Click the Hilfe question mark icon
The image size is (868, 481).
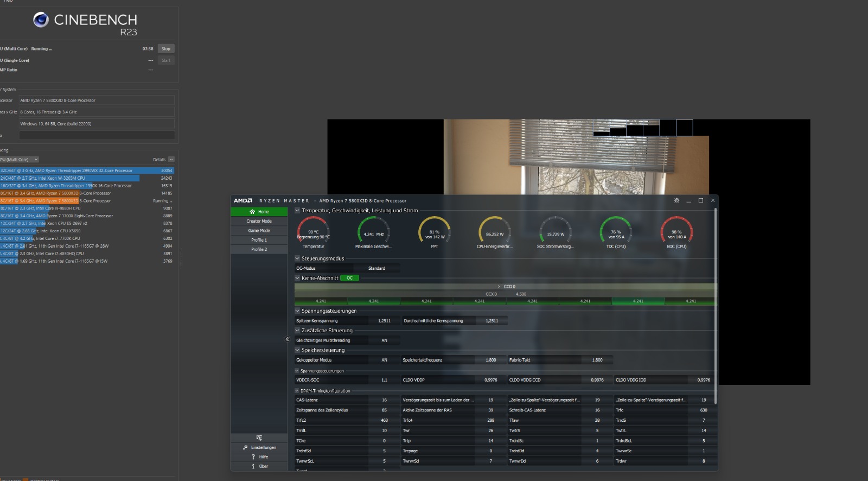[x=253, y=457]
